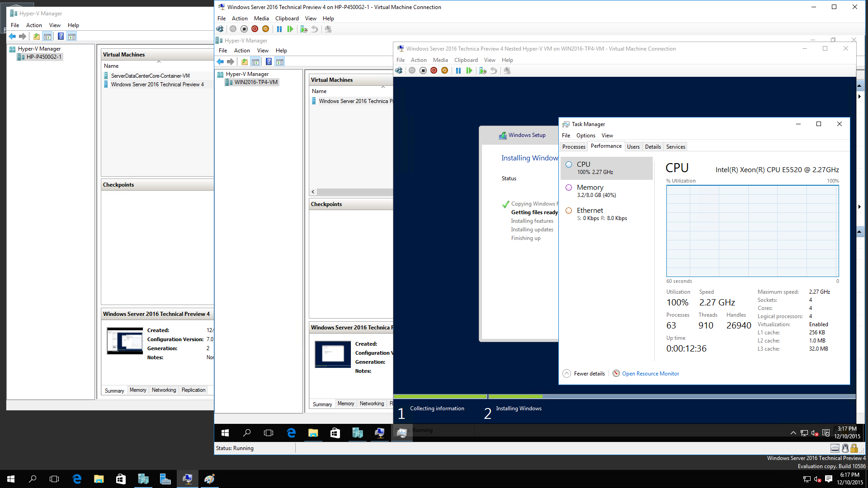The height and width of the screenshot is (488, 868).
Task: Collapse Task Manager with Fewer details chevron
Action: 566,373
